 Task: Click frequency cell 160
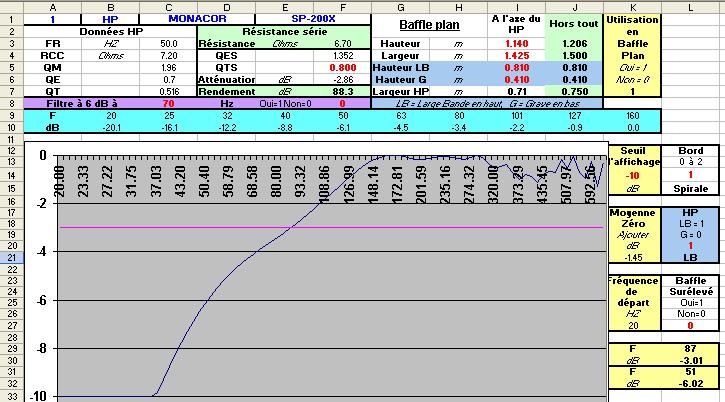[633, 116]
